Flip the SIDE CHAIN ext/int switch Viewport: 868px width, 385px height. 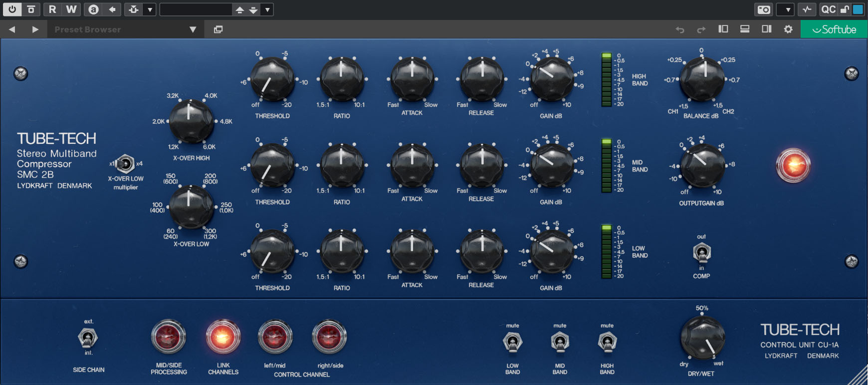pos(88,338)
